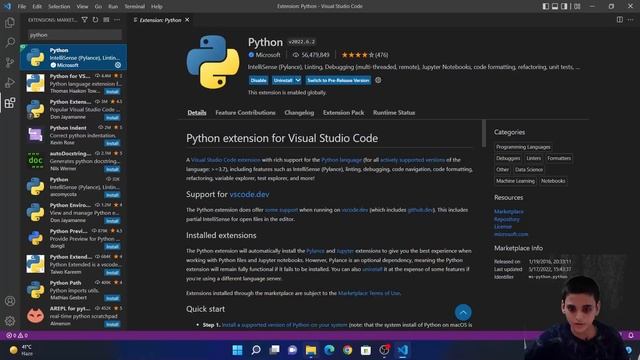Open the Extensions view icon
This screenshot has height=360, width=640.
(x=10, y=102)
